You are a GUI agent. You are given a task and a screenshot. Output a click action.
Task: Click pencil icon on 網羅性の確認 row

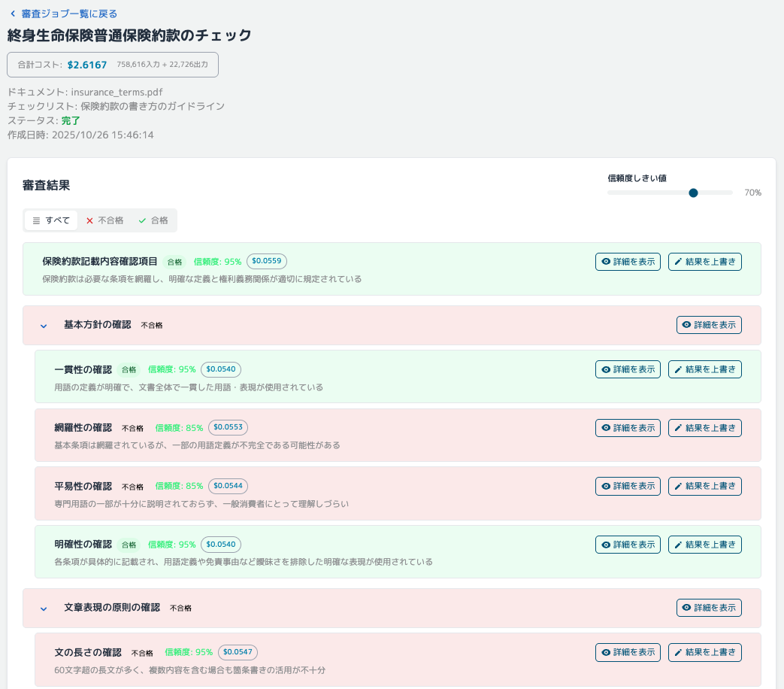click(x=678, y=428)
